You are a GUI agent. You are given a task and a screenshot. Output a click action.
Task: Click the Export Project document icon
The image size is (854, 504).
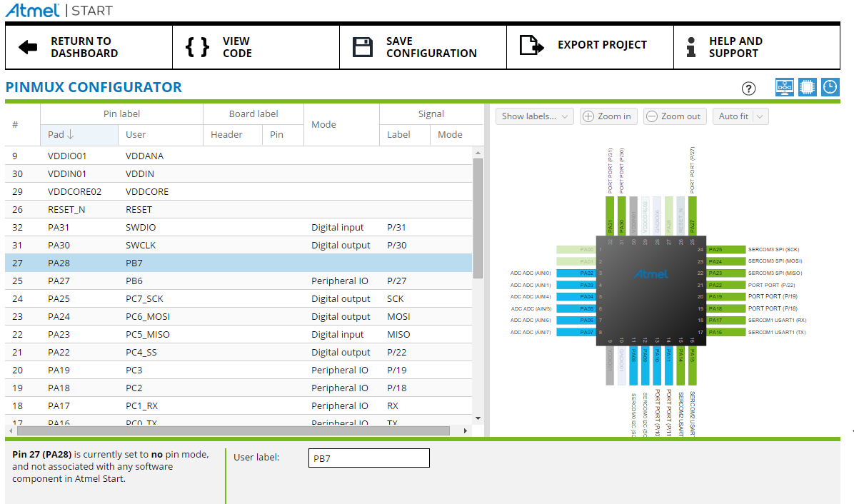coord(531,45)
